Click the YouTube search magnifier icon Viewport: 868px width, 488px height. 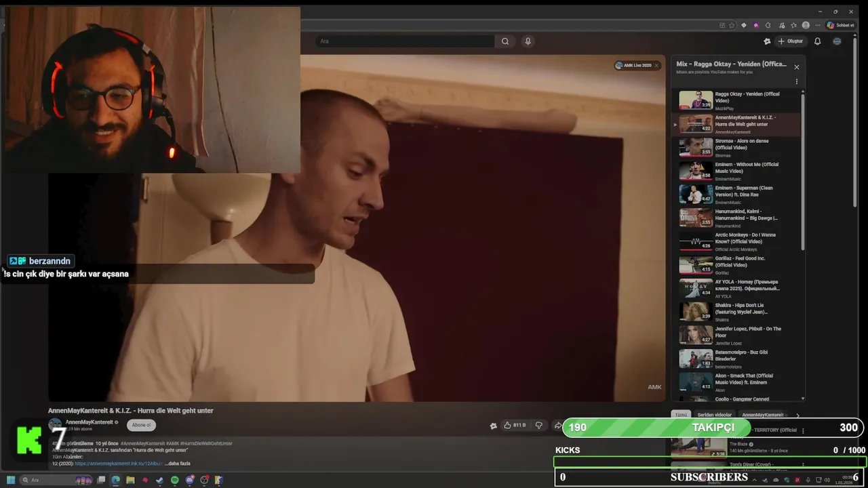505,41
